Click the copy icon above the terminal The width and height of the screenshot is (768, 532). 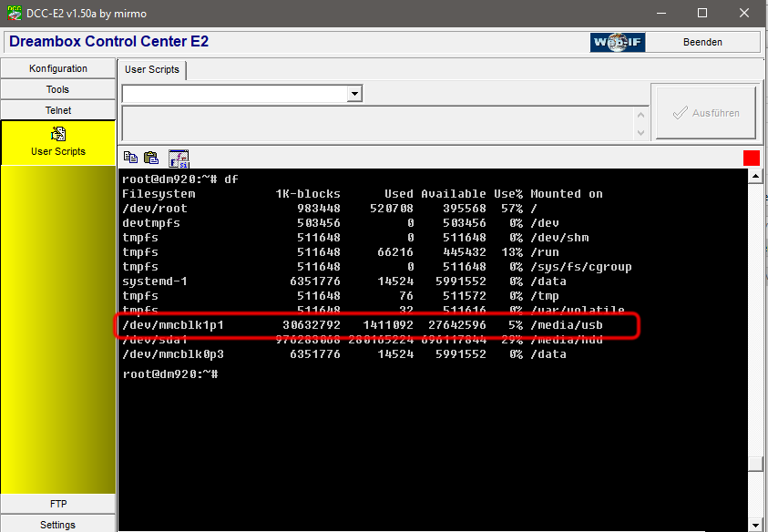click(x=130, y=158)
